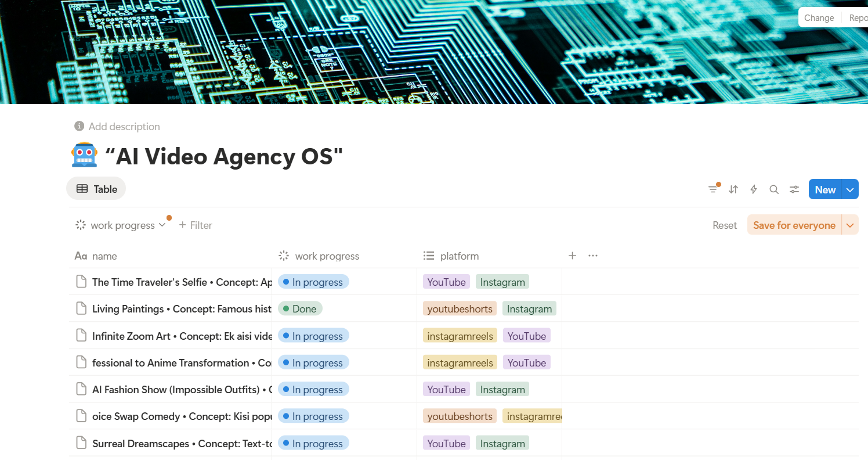Click the Reset button
Image resolution: width=868 pixels, height=460 pixels.
[x=724, y=225]
